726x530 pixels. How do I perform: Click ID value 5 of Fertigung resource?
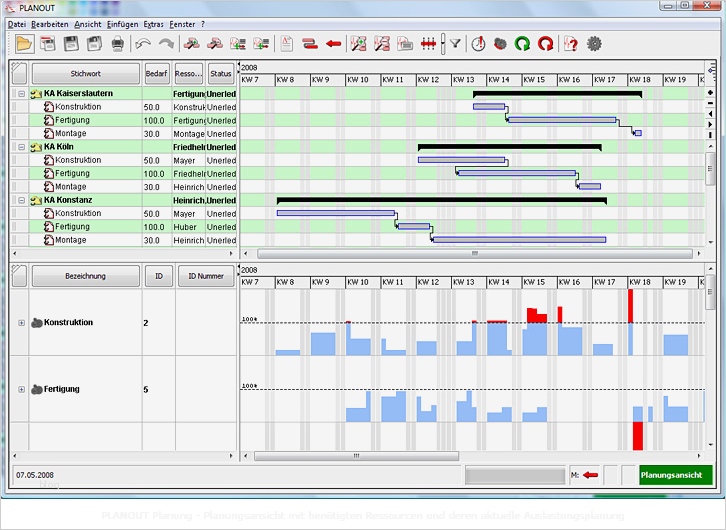tap(146, 390)
